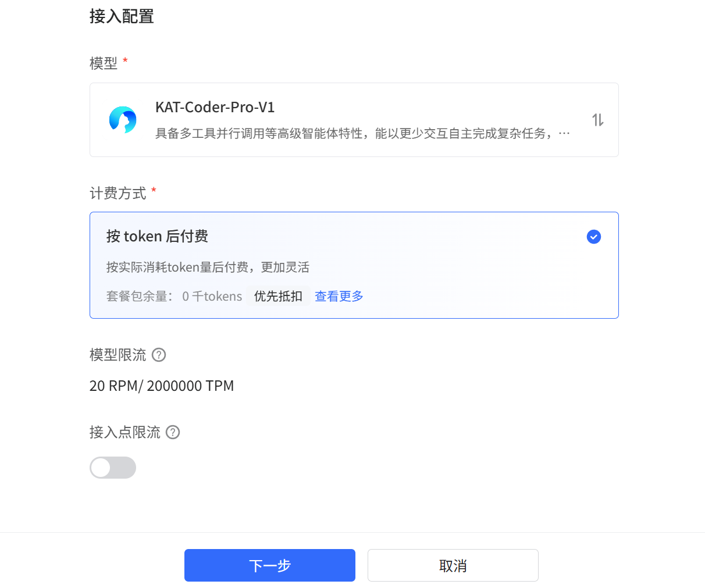The width and height of the screenshot is (705, 588).
Task: Open the 查看更多 link
Action: click(339, 296)
